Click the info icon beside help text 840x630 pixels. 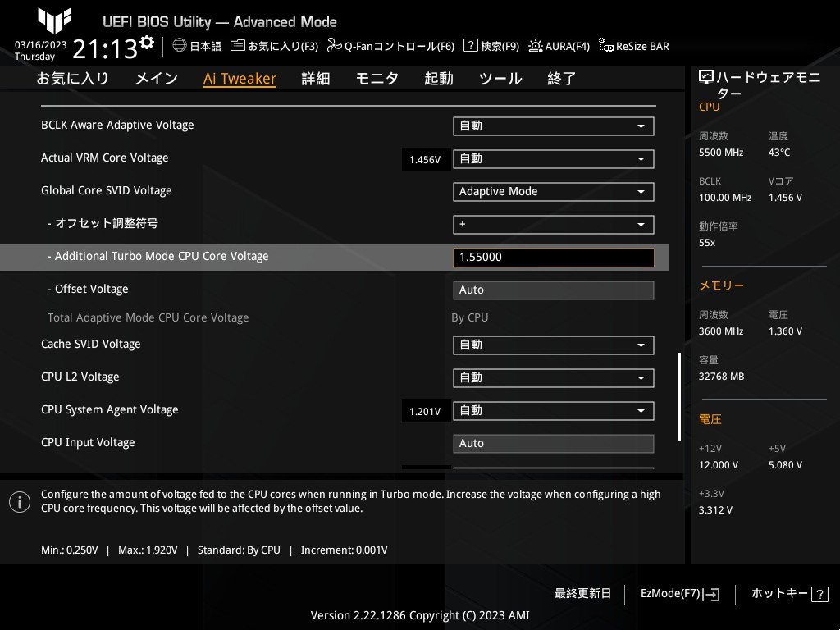coord(20,502)
